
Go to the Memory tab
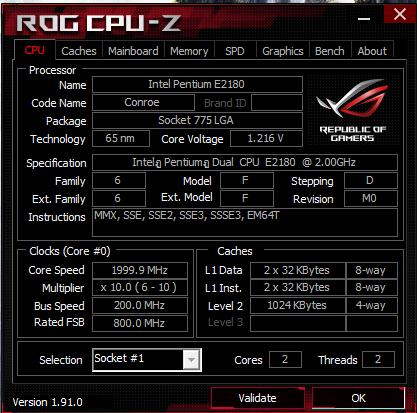coord(189,51)
